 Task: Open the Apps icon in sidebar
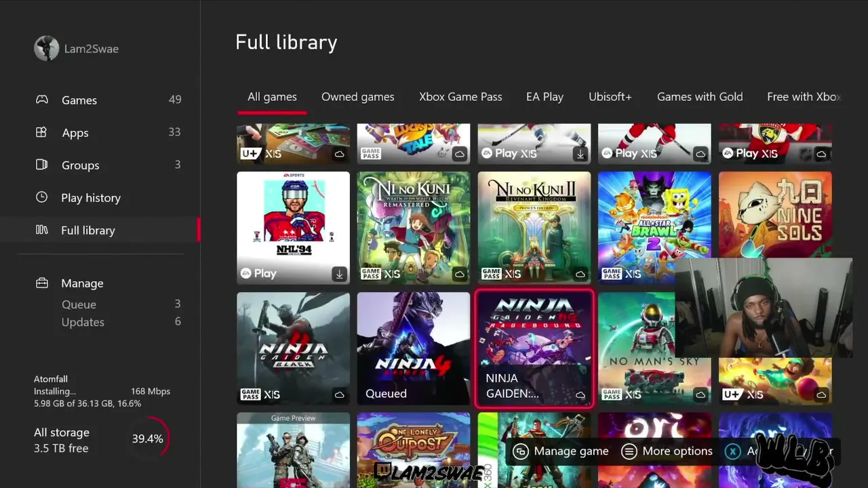[x=42, y=132]
